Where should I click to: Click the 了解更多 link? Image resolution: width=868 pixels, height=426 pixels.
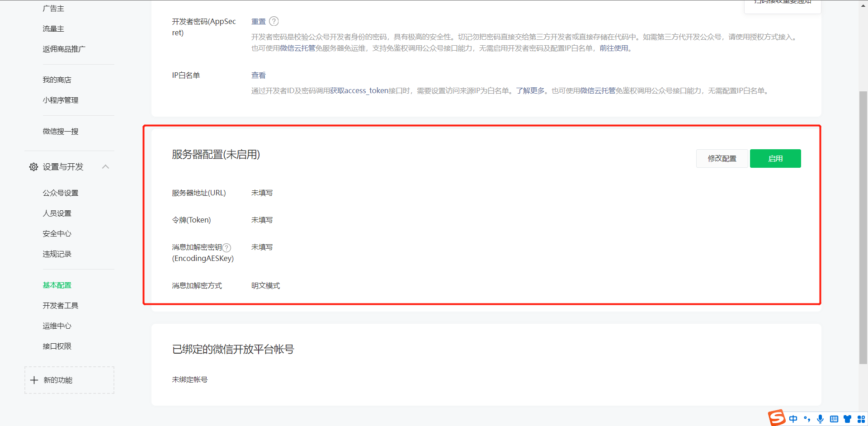[531, 91]
